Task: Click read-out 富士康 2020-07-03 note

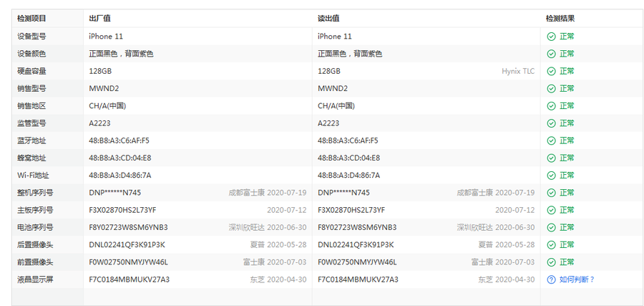Action: coord(503,262)
